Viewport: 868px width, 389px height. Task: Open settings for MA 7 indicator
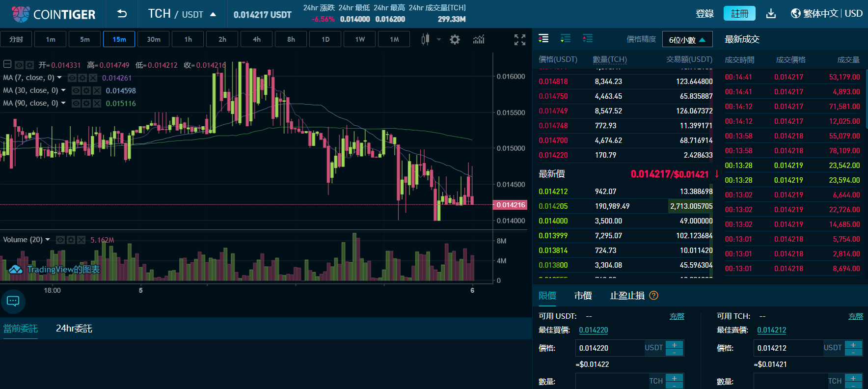coord(82,78)
